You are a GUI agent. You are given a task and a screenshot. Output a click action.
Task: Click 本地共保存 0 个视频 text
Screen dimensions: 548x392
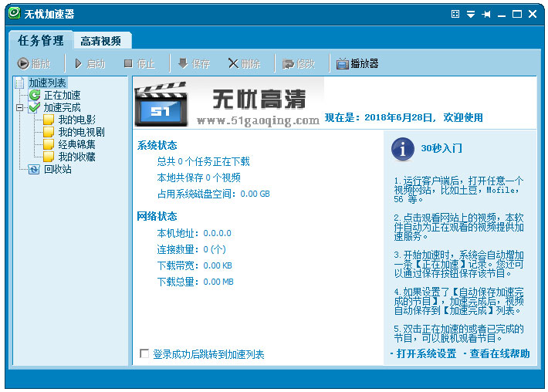click(x=199, y=177)
